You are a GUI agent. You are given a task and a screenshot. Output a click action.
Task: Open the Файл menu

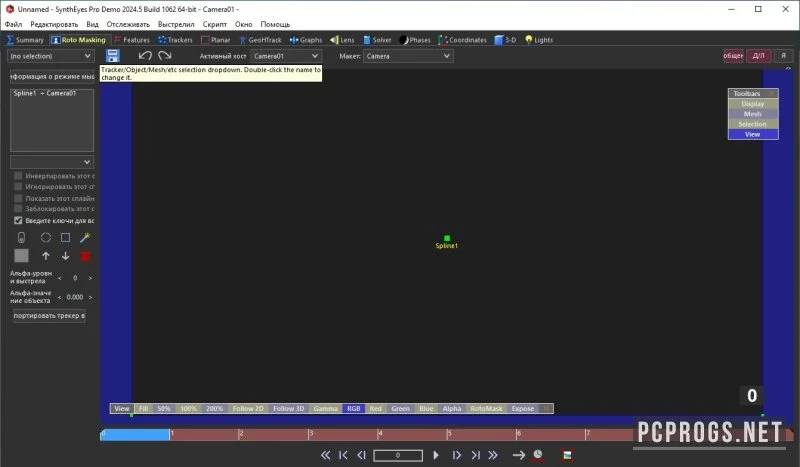point(13,24)
